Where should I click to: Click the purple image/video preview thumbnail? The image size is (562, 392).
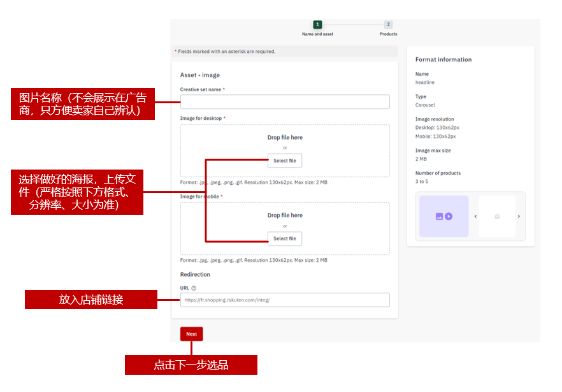[x=443, y=216]
